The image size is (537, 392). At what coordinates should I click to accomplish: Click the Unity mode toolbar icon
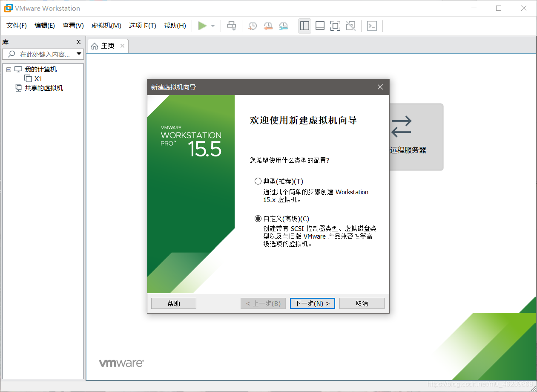point(350,26)
